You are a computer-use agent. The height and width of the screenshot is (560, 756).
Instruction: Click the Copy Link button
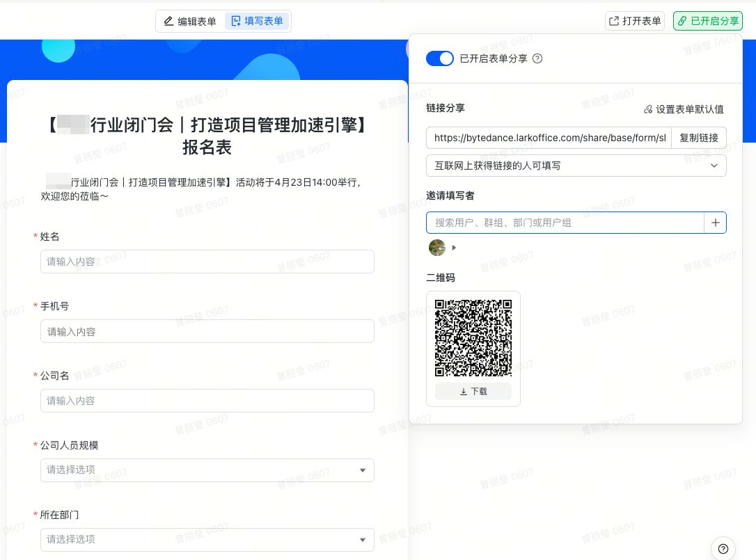pyautogui.click(x=698, y=138)
